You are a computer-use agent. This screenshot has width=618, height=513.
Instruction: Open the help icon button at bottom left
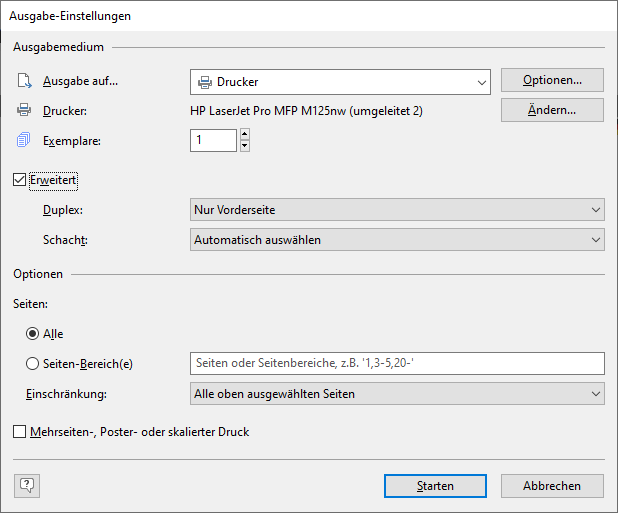click(27, 485)
